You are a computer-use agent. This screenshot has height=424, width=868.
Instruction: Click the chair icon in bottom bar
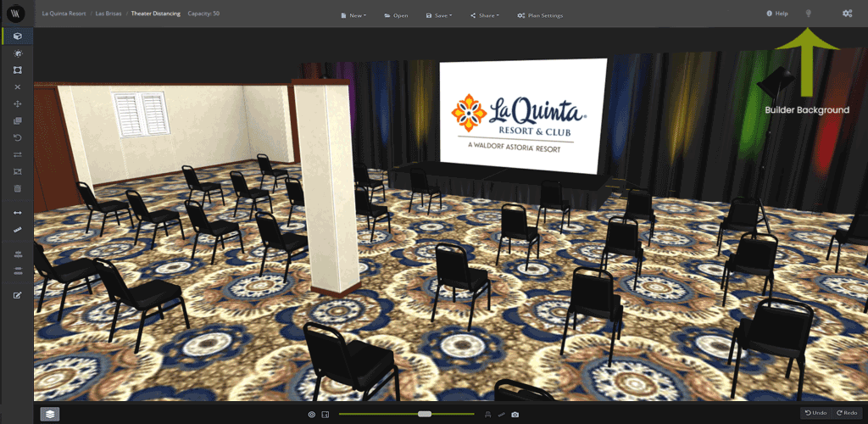pyautogui.click(x=487, y=414)
